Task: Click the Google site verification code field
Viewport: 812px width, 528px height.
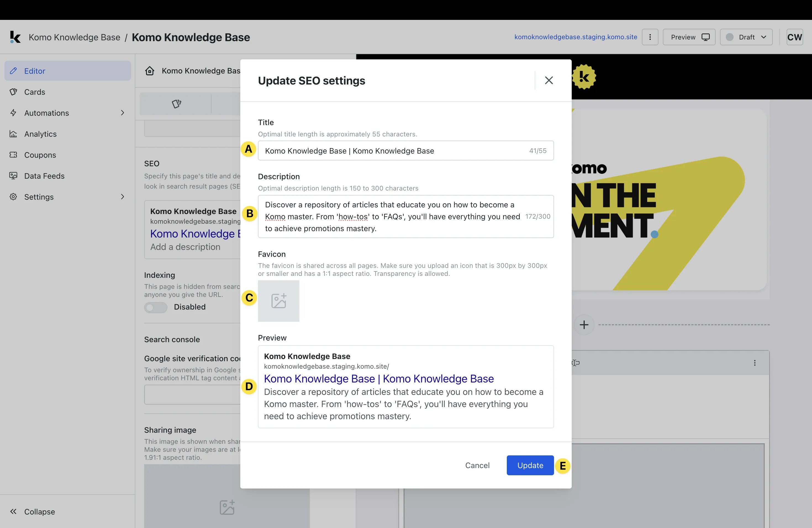Action: click(192, 394)
